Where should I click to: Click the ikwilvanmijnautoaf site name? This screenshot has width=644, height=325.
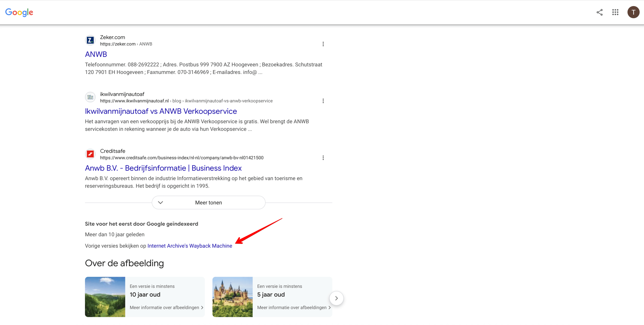click(122, 94)
